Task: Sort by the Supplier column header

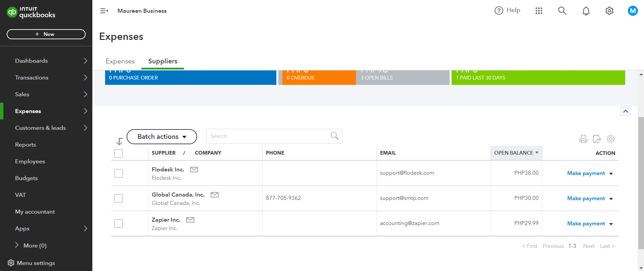Action: [164, 153]
